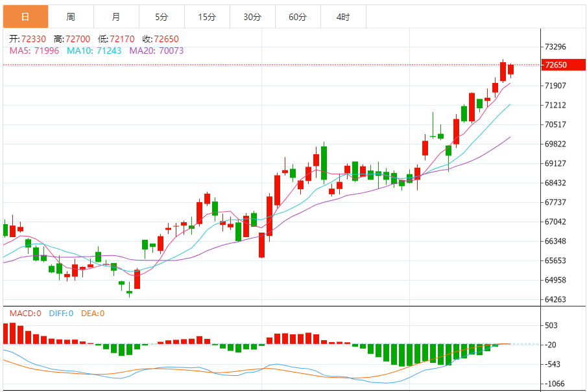Click the 73296 price axis label
Image resolution: width=587 pixels, height=392 pixels.
point(556,47)
